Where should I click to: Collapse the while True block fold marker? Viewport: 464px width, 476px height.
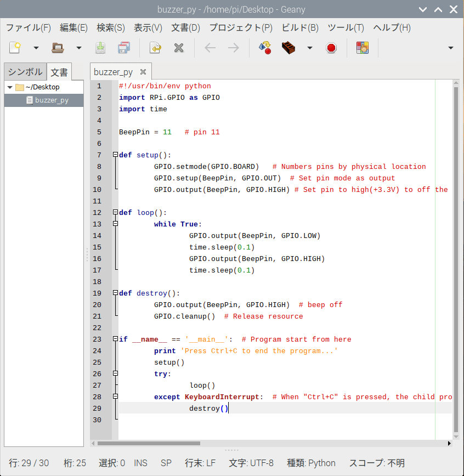tap(115, 224)
